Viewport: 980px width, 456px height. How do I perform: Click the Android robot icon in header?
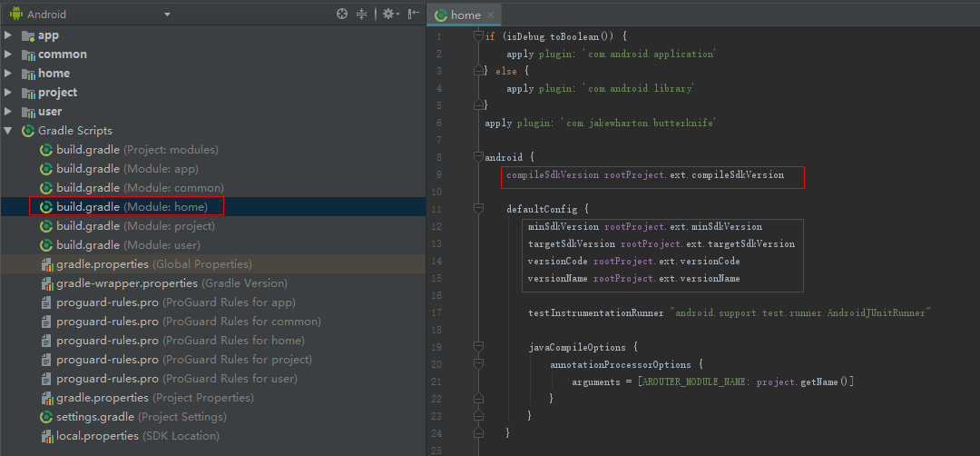click(x=15, y=15)
